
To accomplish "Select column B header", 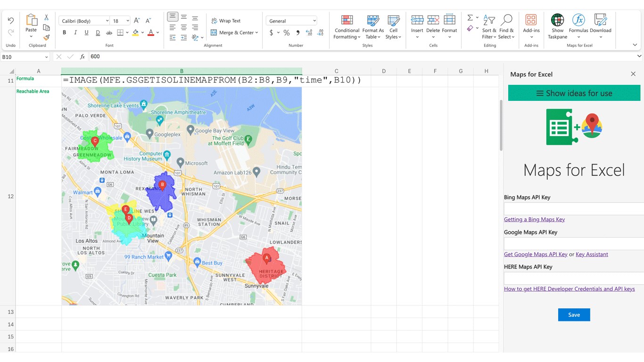I will (182, 71).
